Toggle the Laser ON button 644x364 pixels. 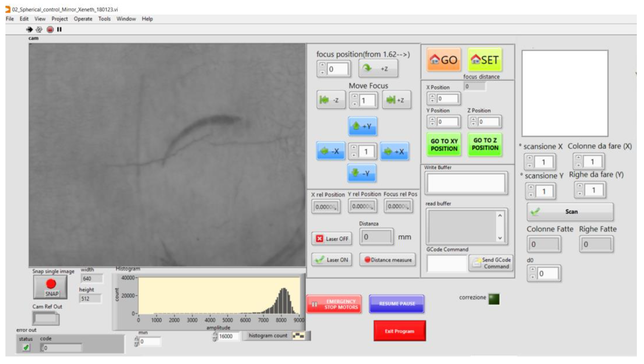[x=332, y=260]
